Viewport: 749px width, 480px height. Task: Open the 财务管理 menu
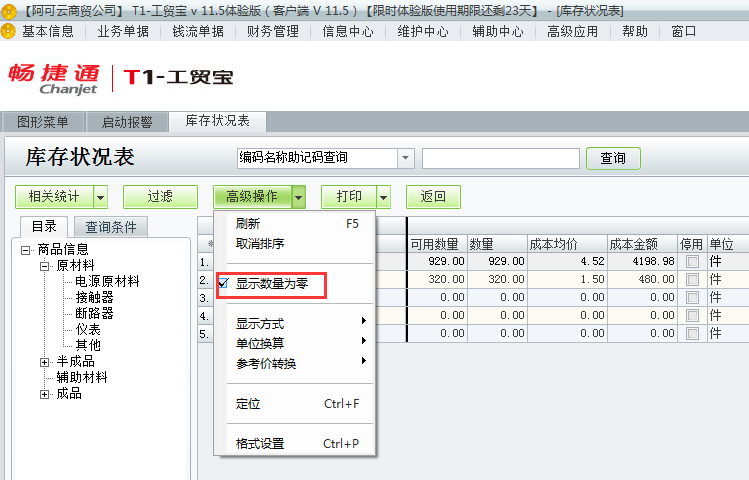(273, 32)
